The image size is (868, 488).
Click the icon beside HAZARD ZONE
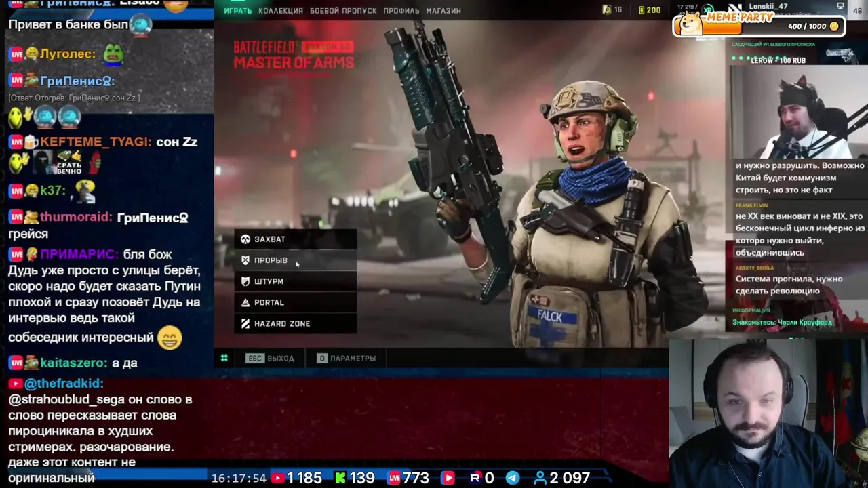tap(245, 323)
